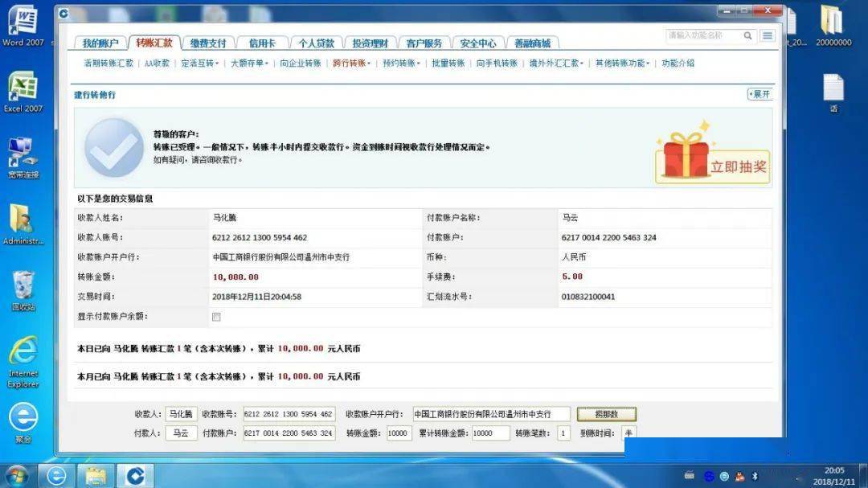Click the 展开 expander at top right

pos(759,94)
